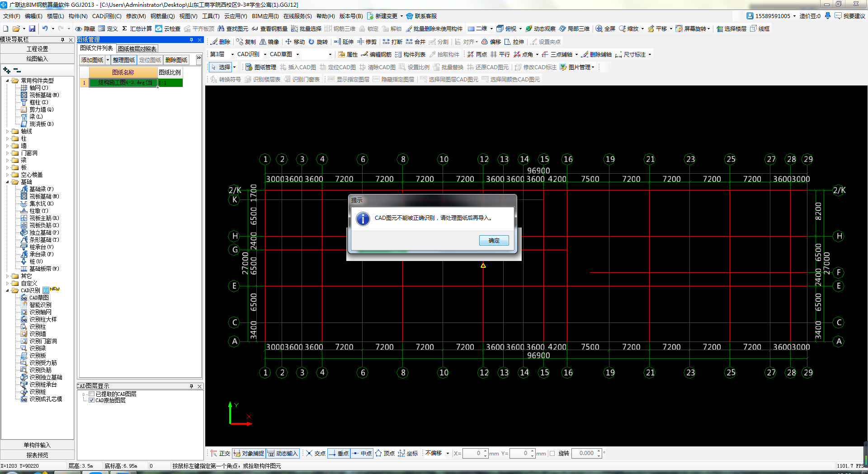Switch to 图纸文件列表 tab
This screenshot has width=868, height=474.
[96, 48]
